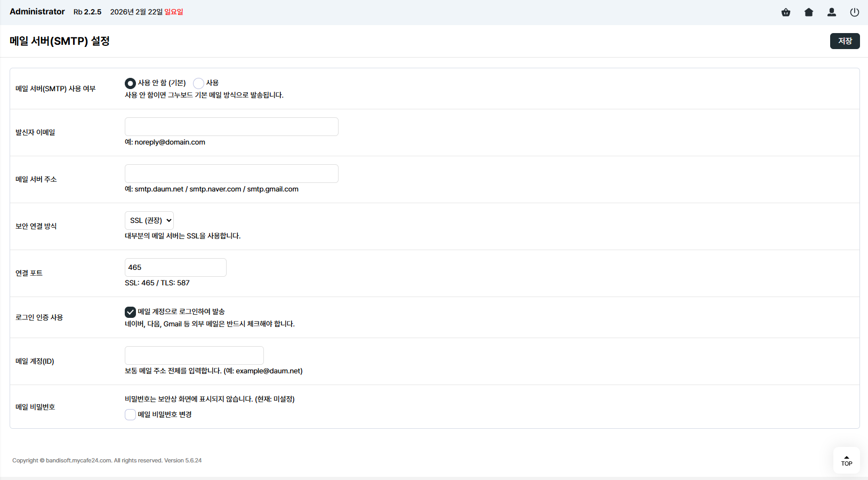The width and height of the screenshot is (868, 480).
Task: Click the power logout icon
Action: click(855, 12)
